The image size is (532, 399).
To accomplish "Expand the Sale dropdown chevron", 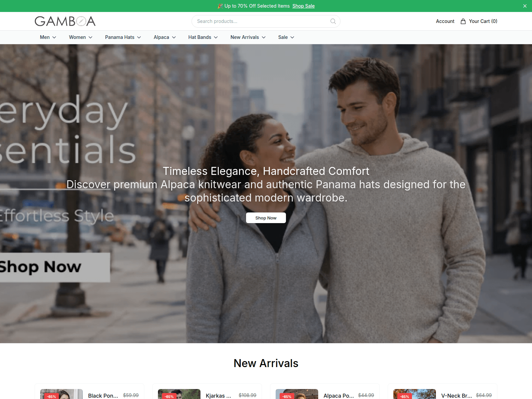I will [x=292, y=37].
